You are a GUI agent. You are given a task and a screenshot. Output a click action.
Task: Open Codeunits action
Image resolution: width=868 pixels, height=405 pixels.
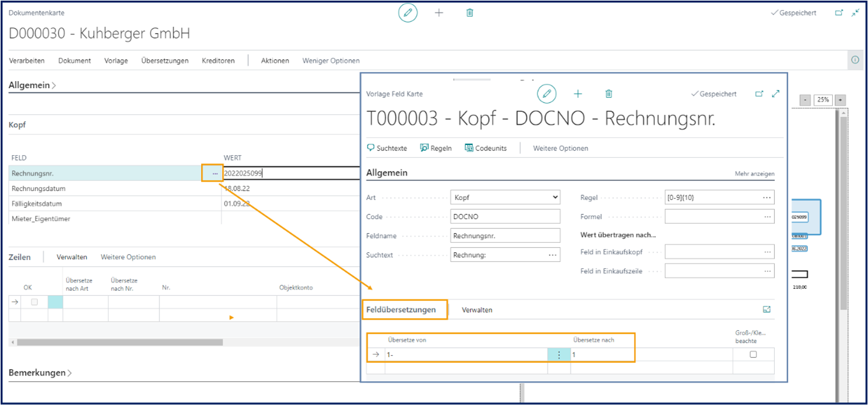click(486, 148)
